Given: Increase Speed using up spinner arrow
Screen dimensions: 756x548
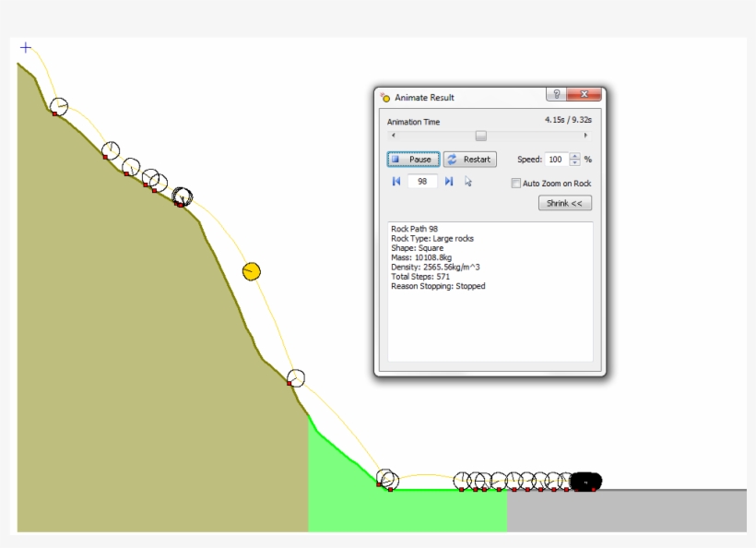Looking at the screenshot, I should (x=574, y=156).
